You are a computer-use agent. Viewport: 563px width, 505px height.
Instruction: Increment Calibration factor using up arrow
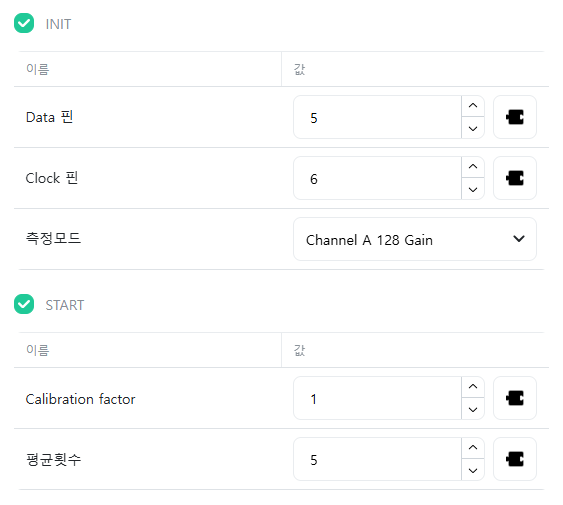tap(473, 387)
